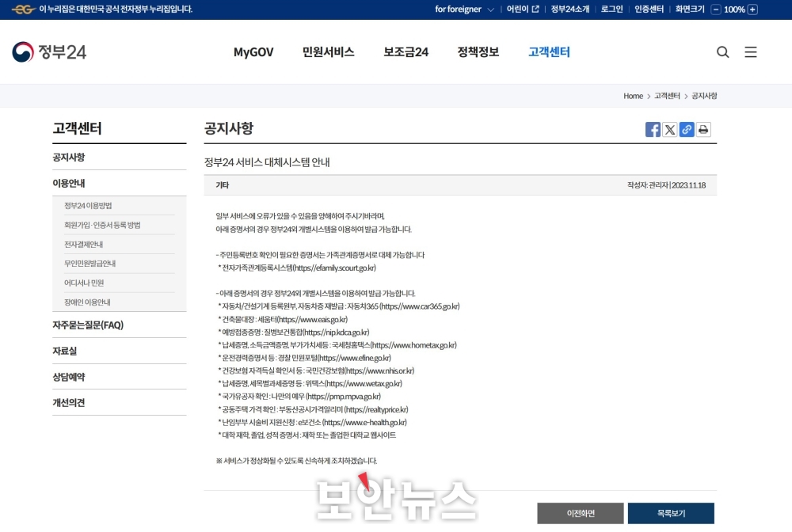Expand the 이용안내 sidebar section
The image size is (792, 532).
pos(120,183)
